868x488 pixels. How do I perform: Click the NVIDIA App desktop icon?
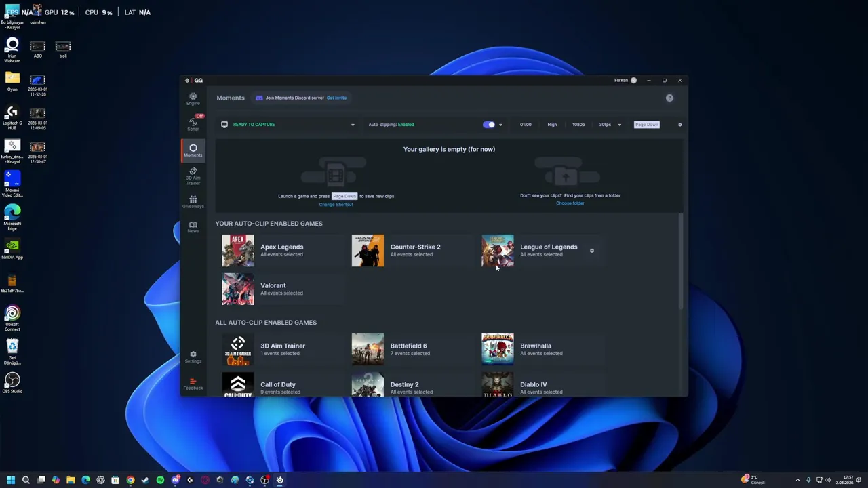click(12, 249)
